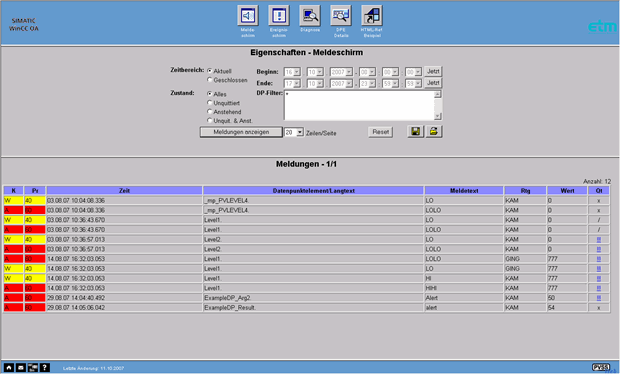Open help with the question mark icon
The height and width of the screenshot is (374, 620).
(x=45, y=368)
